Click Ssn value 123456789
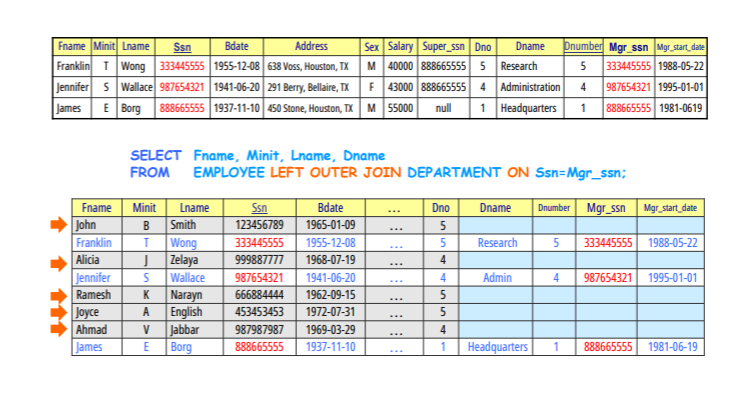This screenshot has height=404, width=741. pyautogui.click(x=259, y=225)
